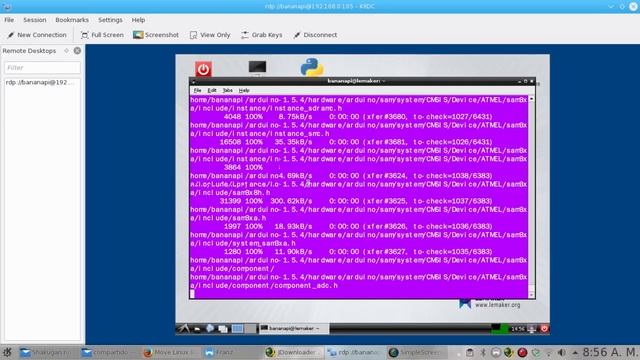Screen dimensions: 640x360
Task: Open the Session menu
Action: tap(35, 20)
